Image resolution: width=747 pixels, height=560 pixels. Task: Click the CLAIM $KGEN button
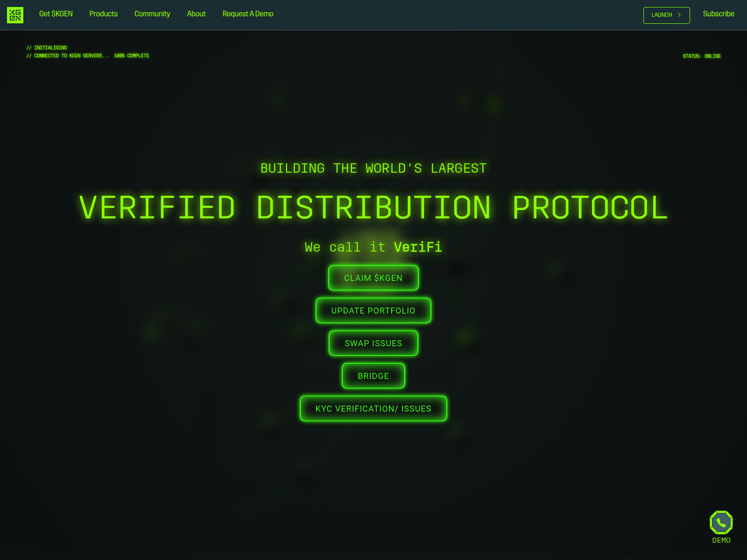point(373,278)
